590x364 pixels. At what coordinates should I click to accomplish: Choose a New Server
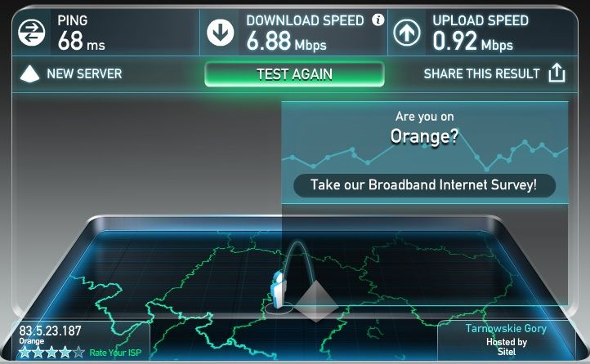tap(84, 73)
